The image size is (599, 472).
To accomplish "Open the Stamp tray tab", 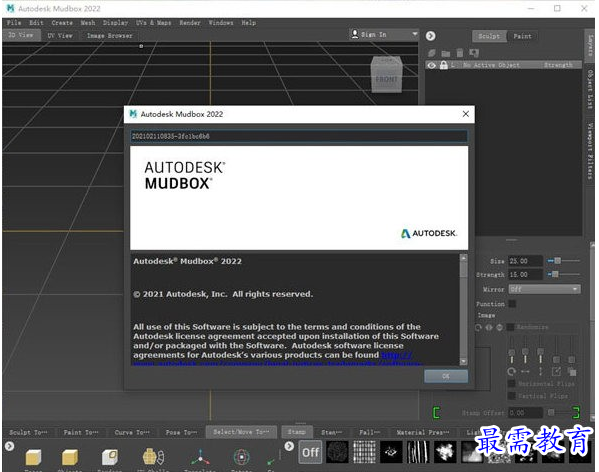I will [297, 432].
